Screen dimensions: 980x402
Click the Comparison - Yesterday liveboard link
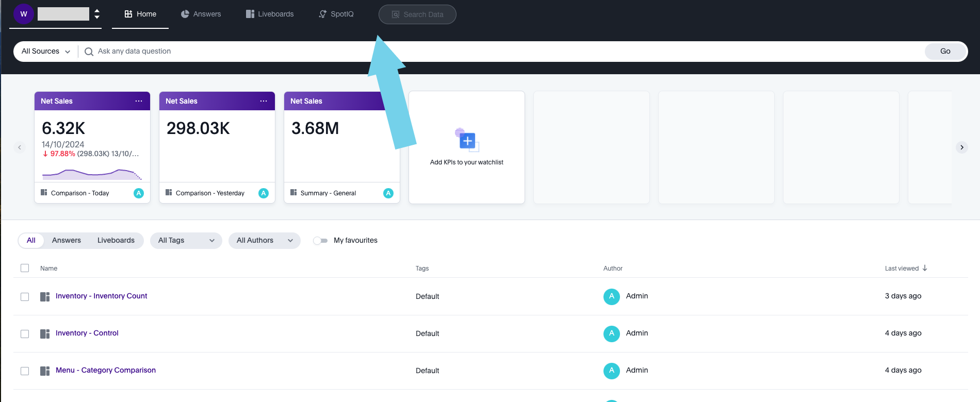click(x=210, y=193)
